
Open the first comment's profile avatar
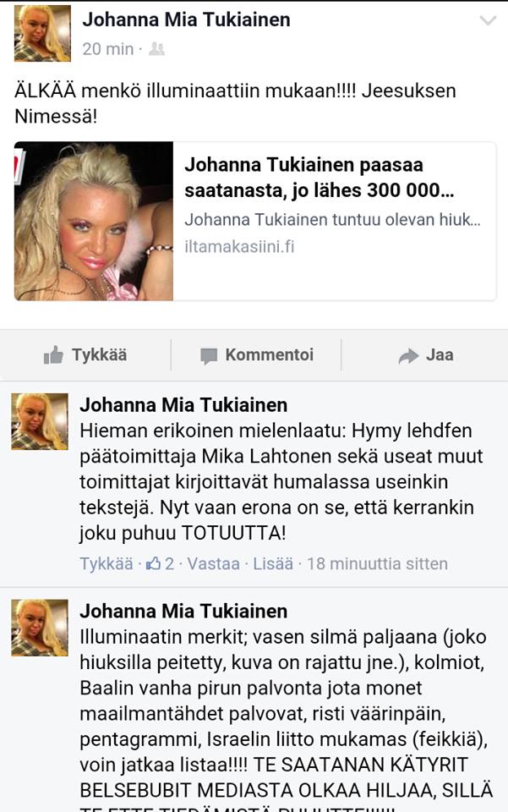click(40, 421)
